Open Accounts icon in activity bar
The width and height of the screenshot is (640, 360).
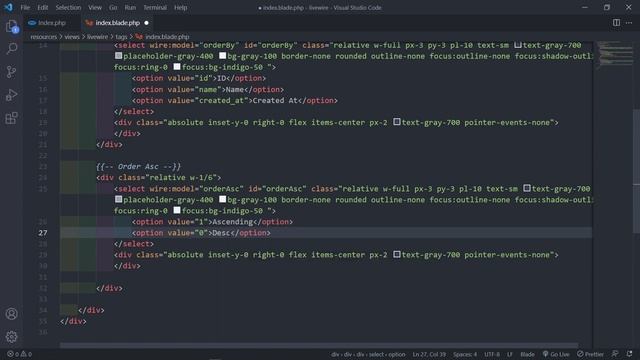[x=11, y=313]
